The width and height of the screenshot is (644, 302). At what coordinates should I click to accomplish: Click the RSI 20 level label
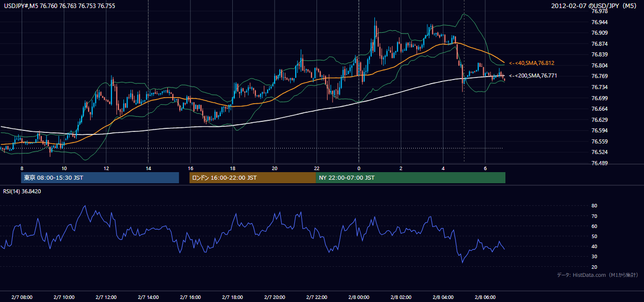(594, 267)
